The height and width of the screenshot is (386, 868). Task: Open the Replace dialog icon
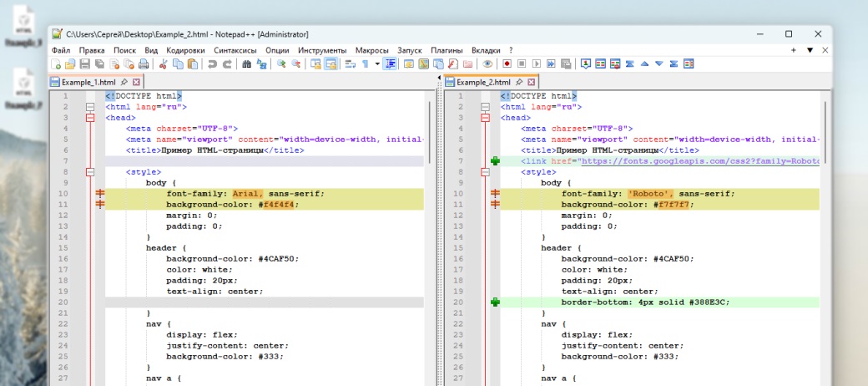click(x=261, y=63)
